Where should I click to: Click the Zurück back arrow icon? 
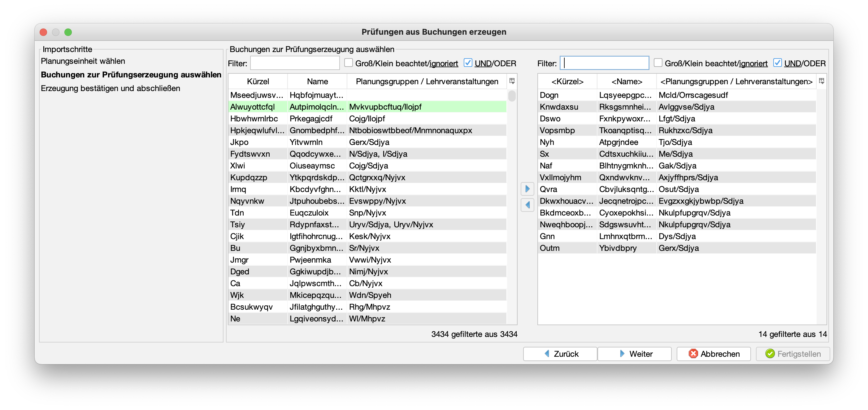point(547,353)
